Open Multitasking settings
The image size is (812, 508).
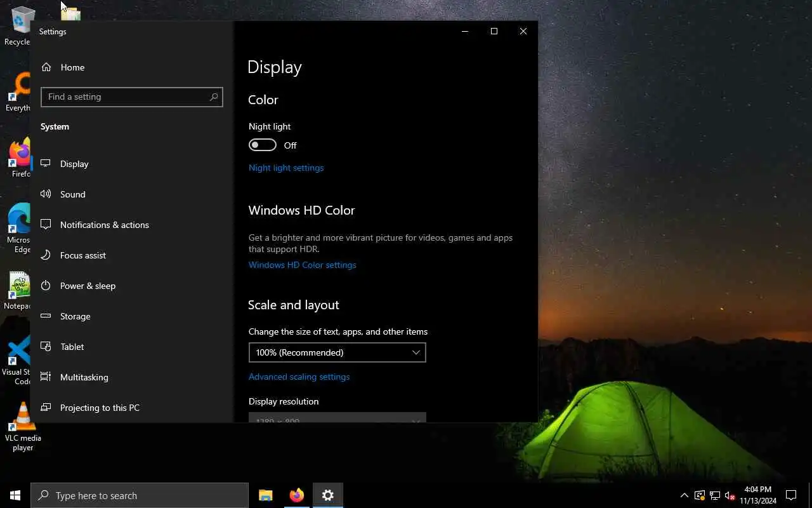coord(132,377)
